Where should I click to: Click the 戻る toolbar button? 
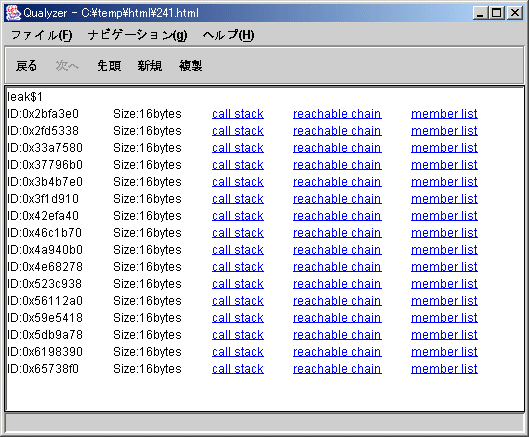(26, 65)
